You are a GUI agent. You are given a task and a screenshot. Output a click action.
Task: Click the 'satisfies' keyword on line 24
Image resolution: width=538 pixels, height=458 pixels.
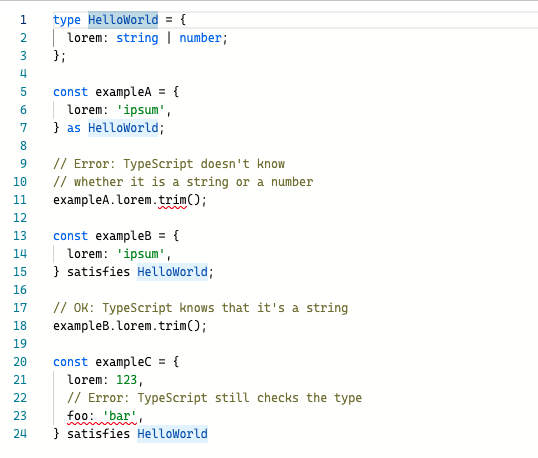pos(98,434)
